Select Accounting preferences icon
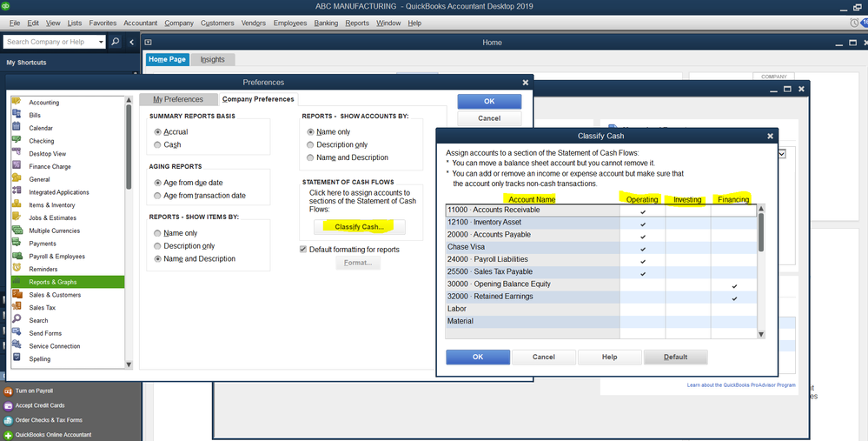The image size is (868, 441). (17, 102)
